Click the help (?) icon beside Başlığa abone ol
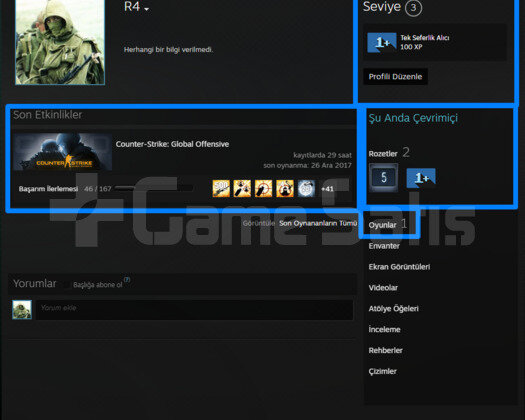 tap(127, 279)
